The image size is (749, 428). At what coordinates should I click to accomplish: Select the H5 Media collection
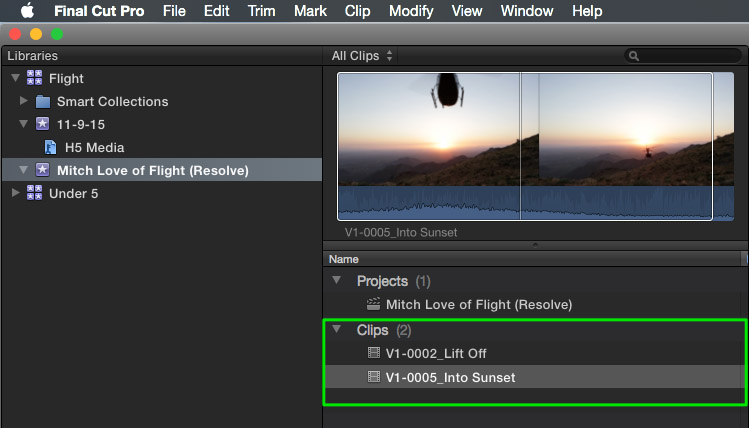pos(162,147)
